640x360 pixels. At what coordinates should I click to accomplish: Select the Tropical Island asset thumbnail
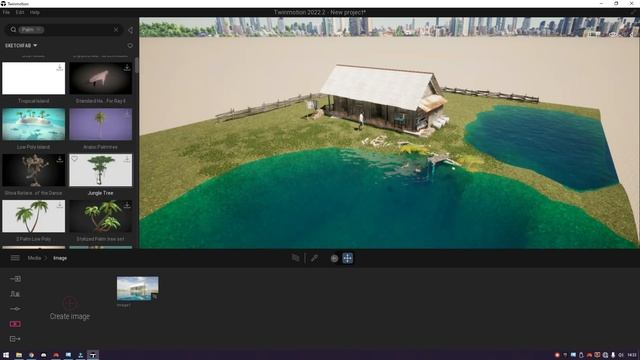click(x=33, y=78)
